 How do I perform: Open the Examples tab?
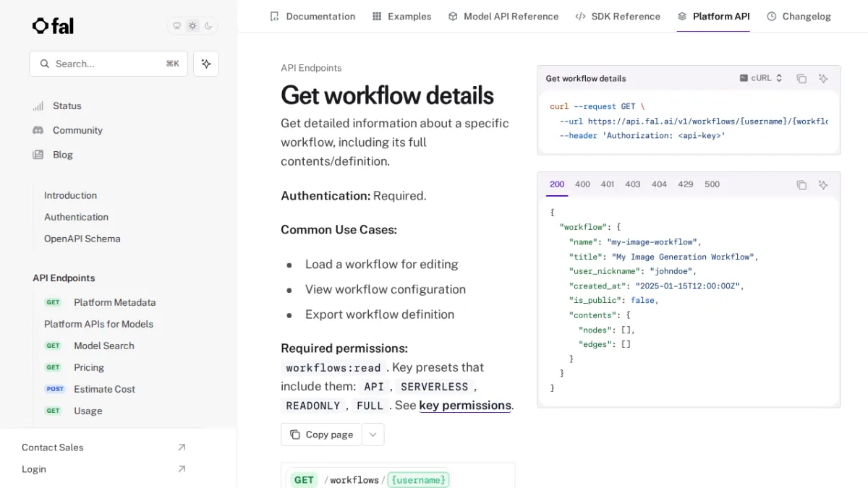[x=401, y=16]
